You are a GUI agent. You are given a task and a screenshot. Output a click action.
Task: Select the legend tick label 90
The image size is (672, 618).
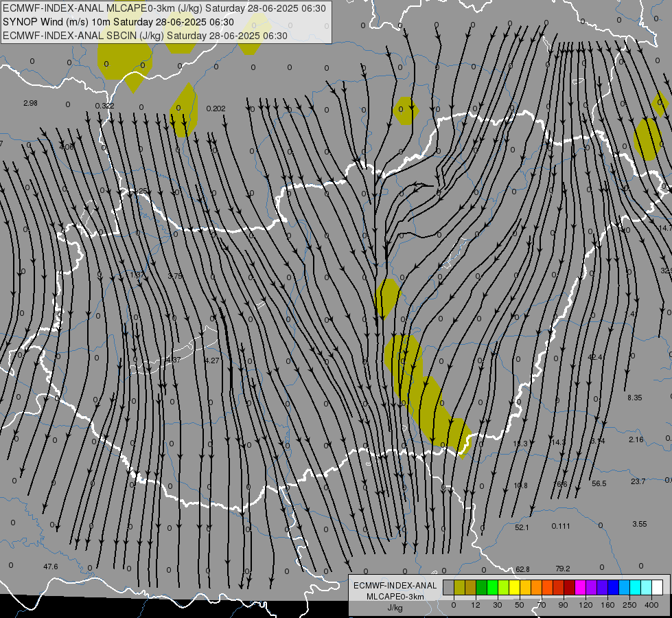[x=563, y=605]
